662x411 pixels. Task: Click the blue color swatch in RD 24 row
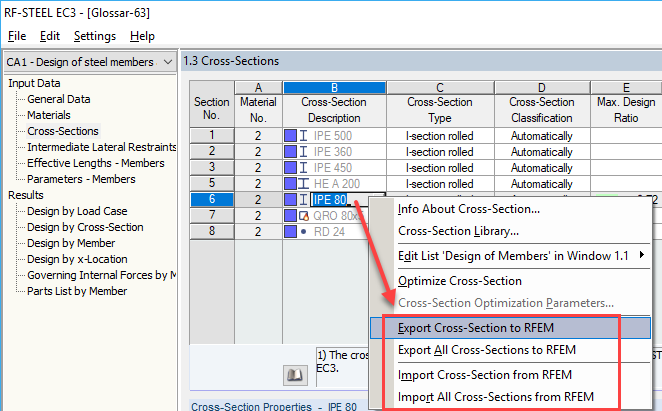(x=290, y=231)
